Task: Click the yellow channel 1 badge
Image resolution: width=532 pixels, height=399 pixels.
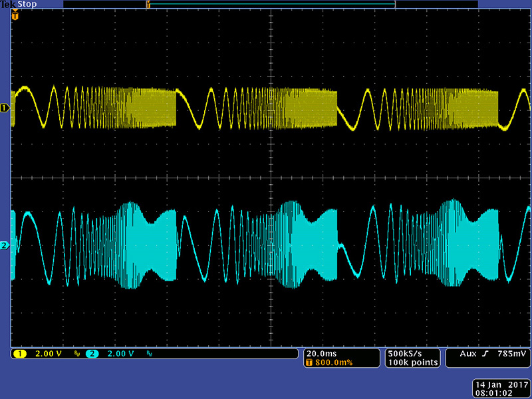Action: tap(19, 353)
